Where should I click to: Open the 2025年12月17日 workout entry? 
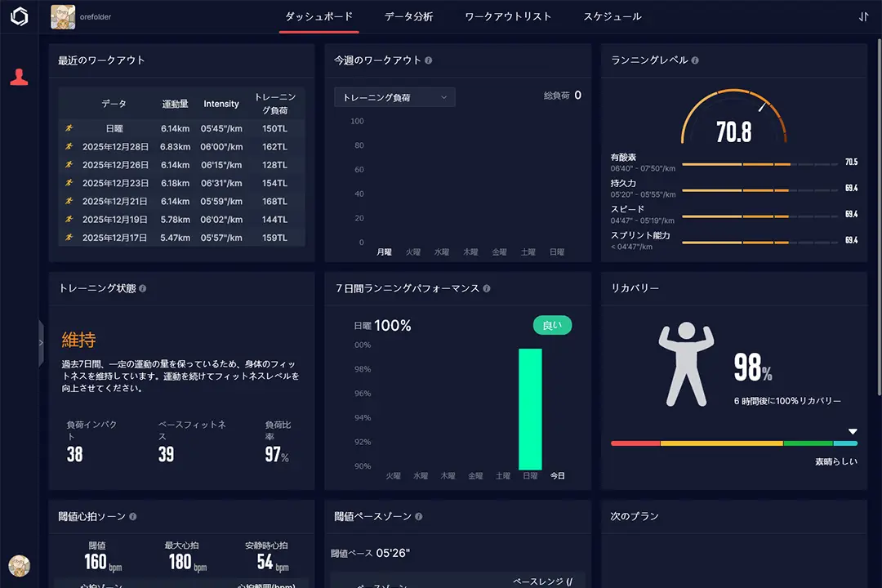[181, 238]
